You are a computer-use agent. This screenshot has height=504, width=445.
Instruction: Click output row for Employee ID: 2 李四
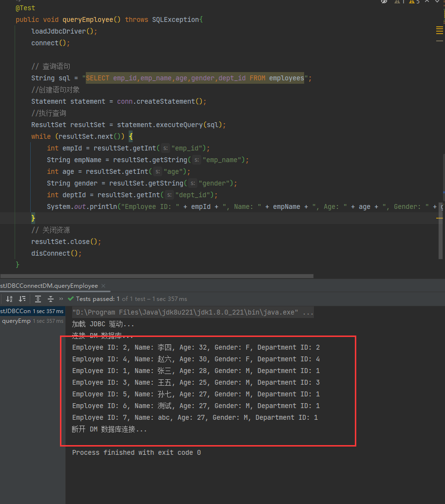[x=196, y=348]
